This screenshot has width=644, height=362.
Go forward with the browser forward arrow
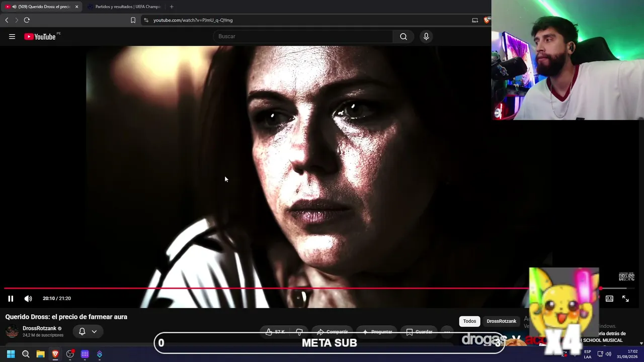pos(16,20)
